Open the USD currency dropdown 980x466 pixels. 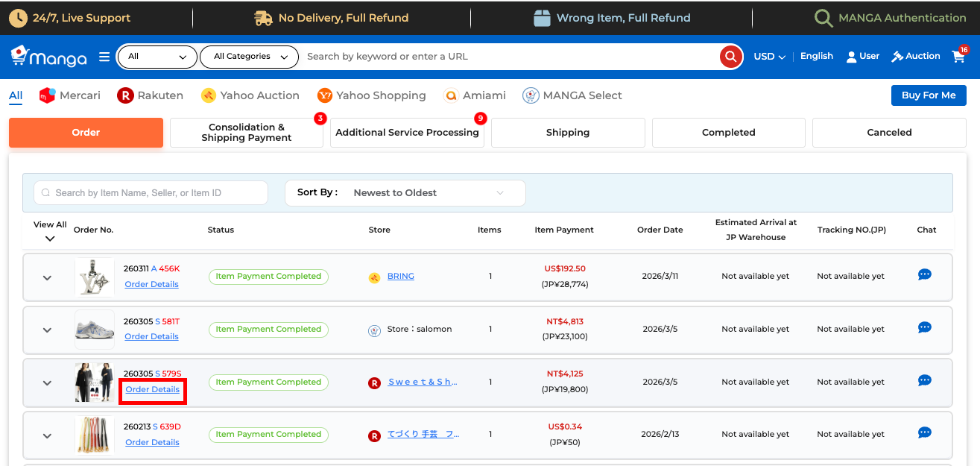click(769, 57)
